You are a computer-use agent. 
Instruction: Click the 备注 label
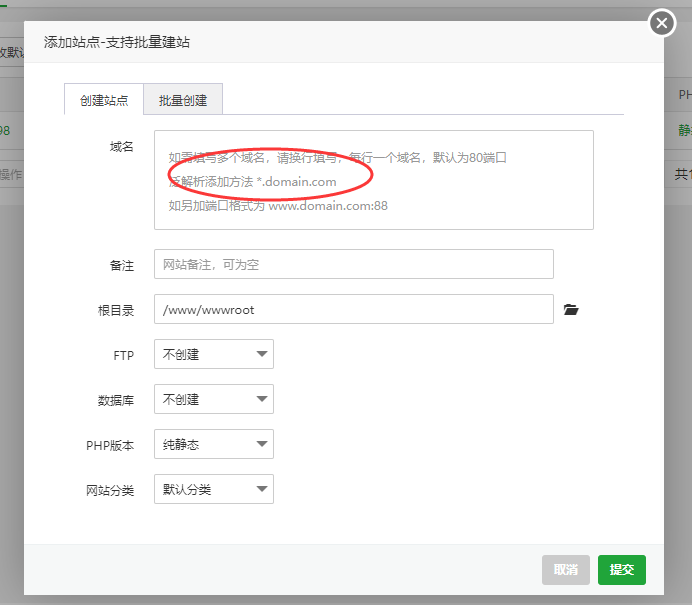pyautogui.click(x=122, y=265)
